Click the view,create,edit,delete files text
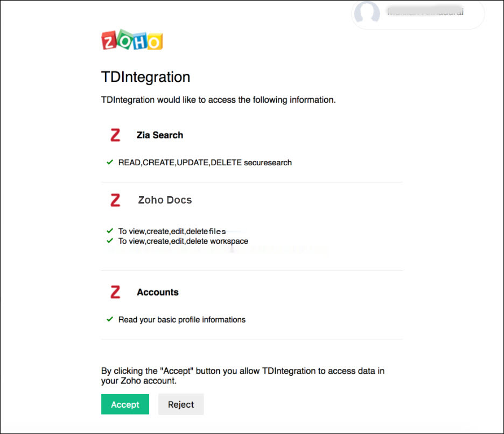The height and width of the screenshot is (434, 504). [172, 232]
